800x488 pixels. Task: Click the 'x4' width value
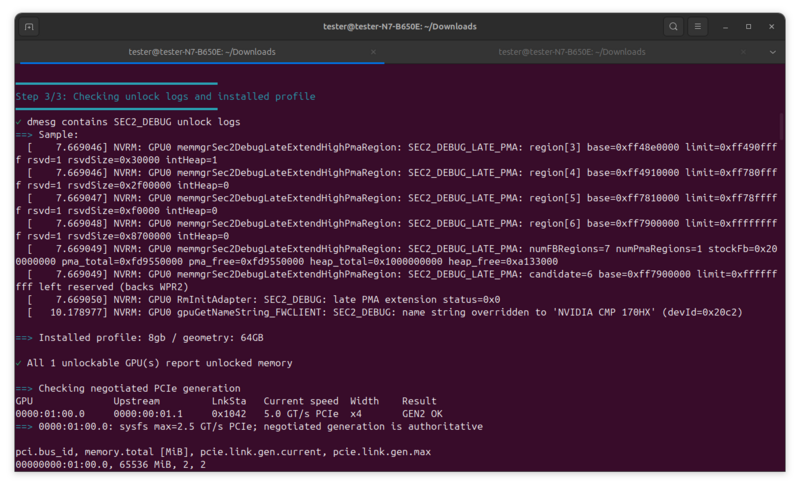pos(356,414)
